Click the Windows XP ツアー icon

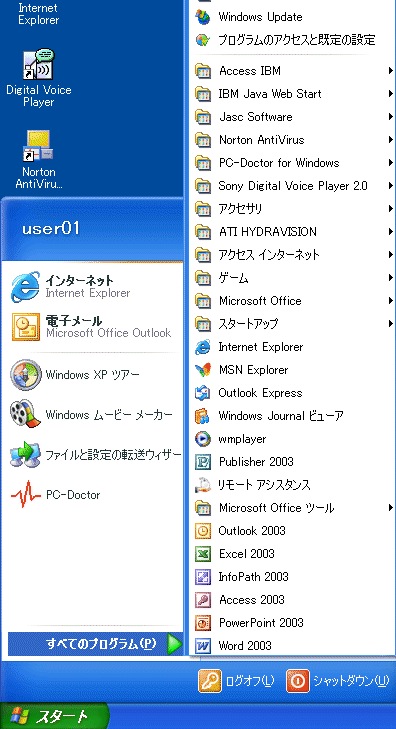point(25,375)
